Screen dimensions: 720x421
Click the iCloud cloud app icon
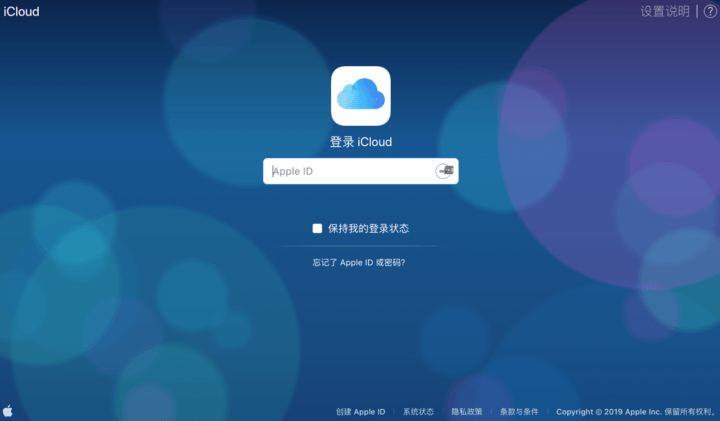pos(360,96)
